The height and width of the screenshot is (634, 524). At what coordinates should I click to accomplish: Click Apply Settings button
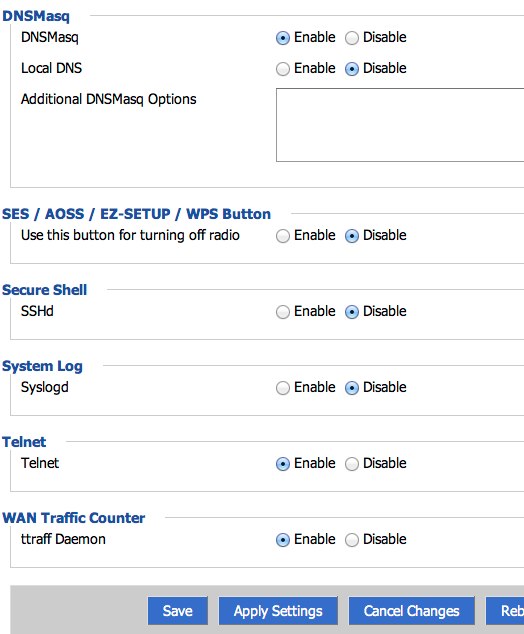pyautogui.click(x=278, y=611)
